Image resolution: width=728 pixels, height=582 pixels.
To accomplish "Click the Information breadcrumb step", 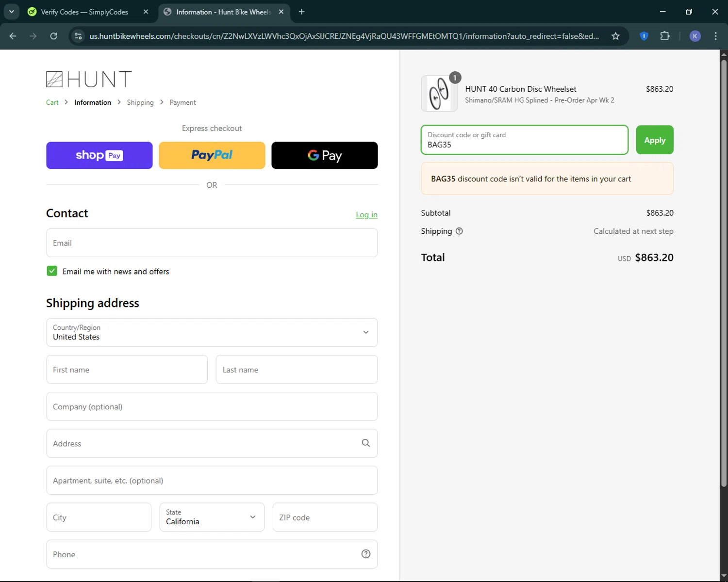I will (x=93, y=102).
